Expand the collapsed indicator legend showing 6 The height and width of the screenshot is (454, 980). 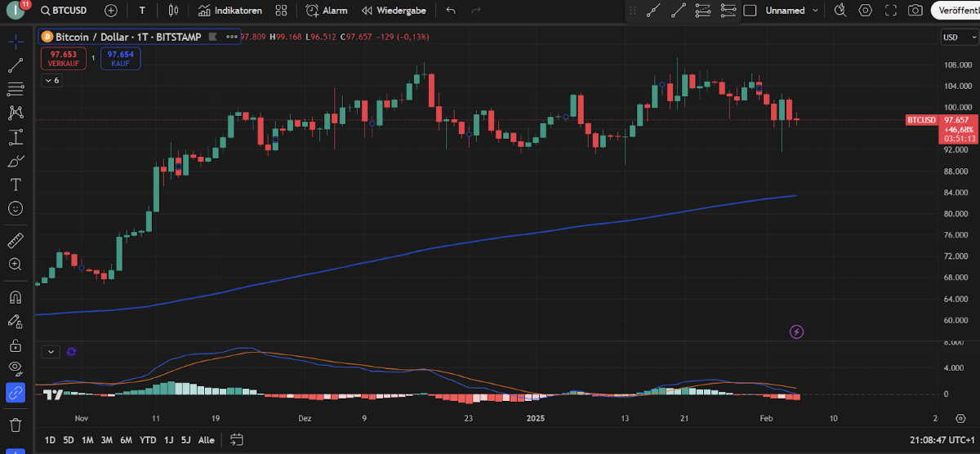51,80
